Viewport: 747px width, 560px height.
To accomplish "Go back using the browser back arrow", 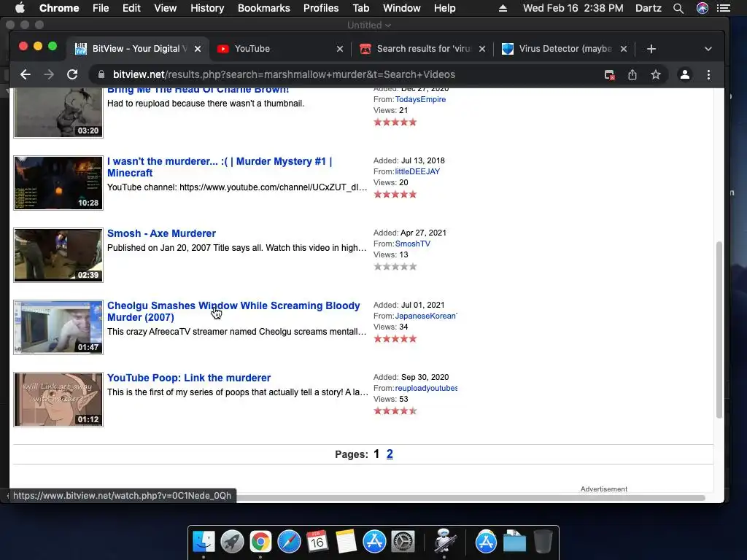I will 26,75.
